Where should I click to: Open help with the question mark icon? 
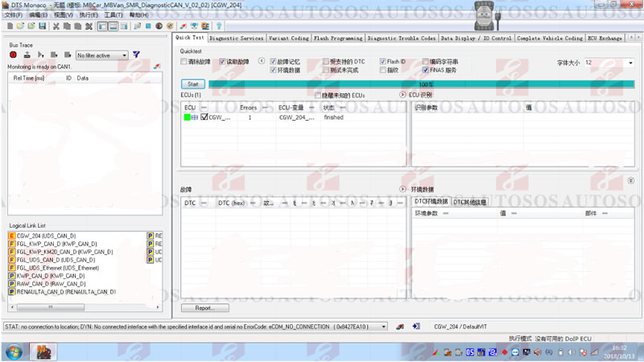(x=219, y=27)
